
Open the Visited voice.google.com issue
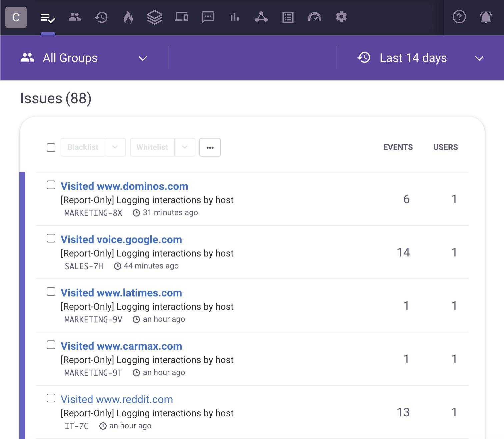pyautogui.click(x=121, y=239)
